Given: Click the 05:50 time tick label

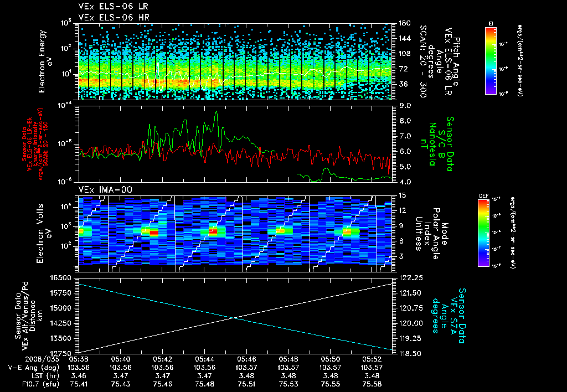Looking at the screenshot, I should (330, 359).
